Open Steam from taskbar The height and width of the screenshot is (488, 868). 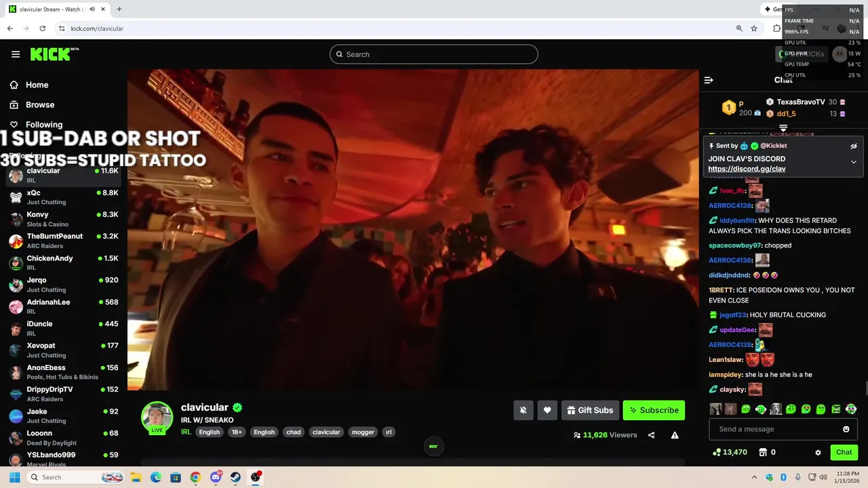[235, 477]
